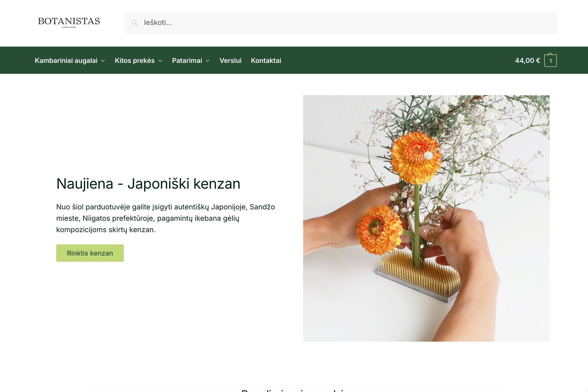The height and width of the screenshot is (392, 588).
Task: Expand the chevron next to Kitos prekės
Action: (x=160, y=61)
